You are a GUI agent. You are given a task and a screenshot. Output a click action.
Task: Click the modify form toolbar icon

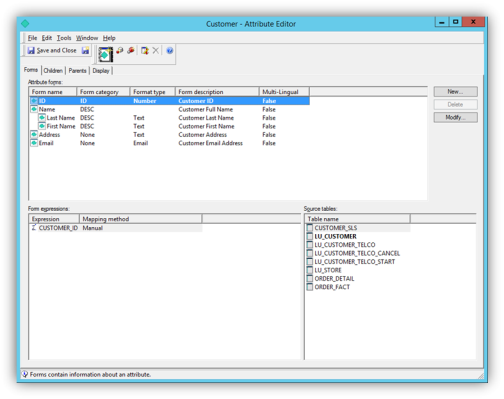[x=145, y=50]
